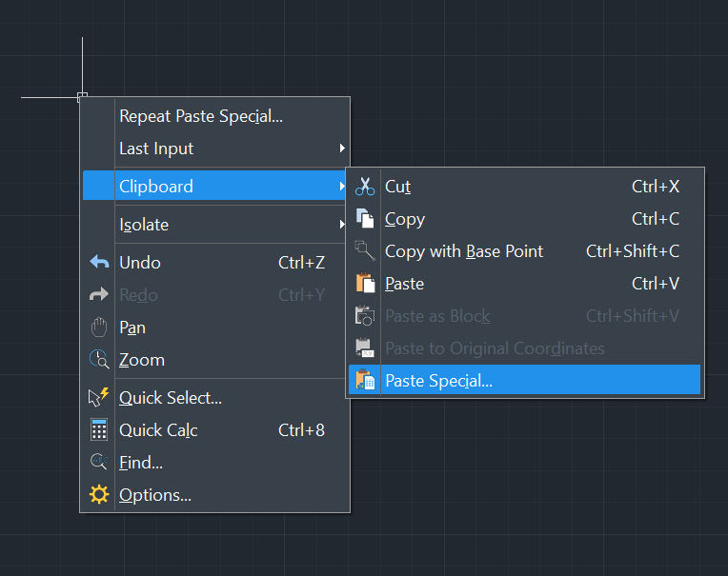
Task: Click the Cut scissors icon
Action: [x=365, y=187]
